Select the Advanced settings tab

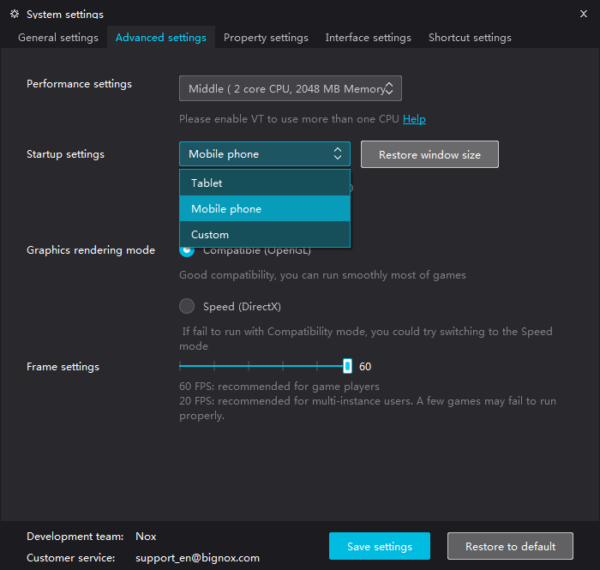point(161,38)
